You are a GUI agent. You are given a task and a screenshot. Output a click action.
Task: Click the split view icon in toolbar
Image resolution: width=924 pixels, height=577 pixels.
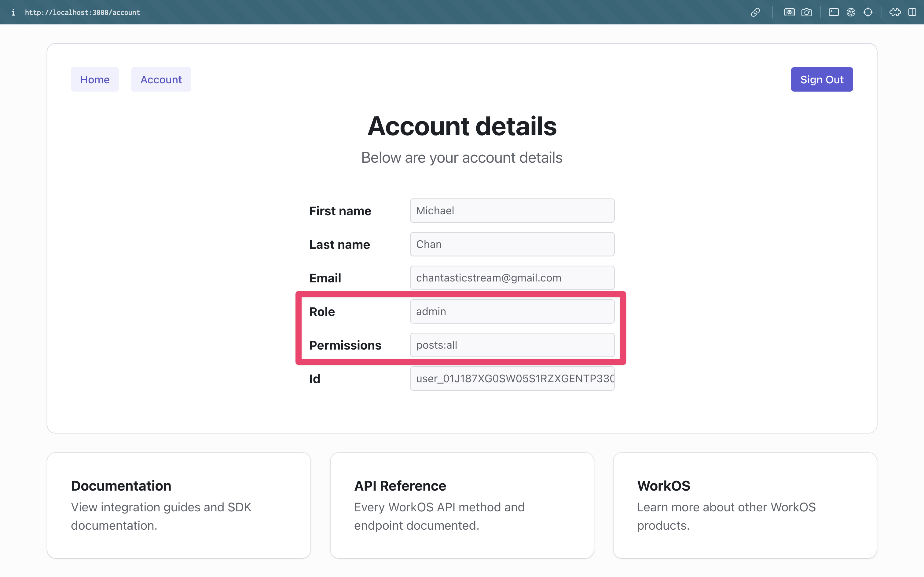912,12
